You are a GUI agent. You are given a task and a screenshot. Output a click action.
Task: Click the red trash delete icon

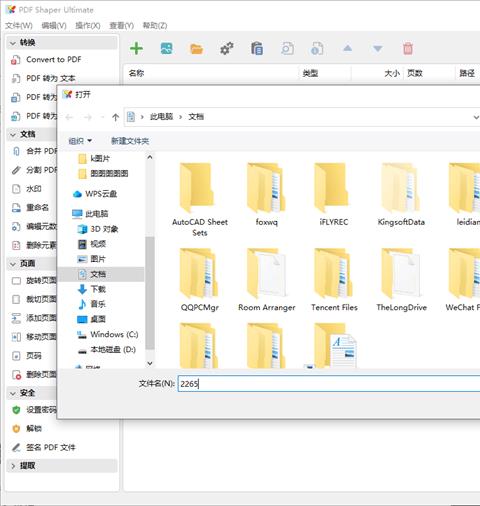click(408, 49)
